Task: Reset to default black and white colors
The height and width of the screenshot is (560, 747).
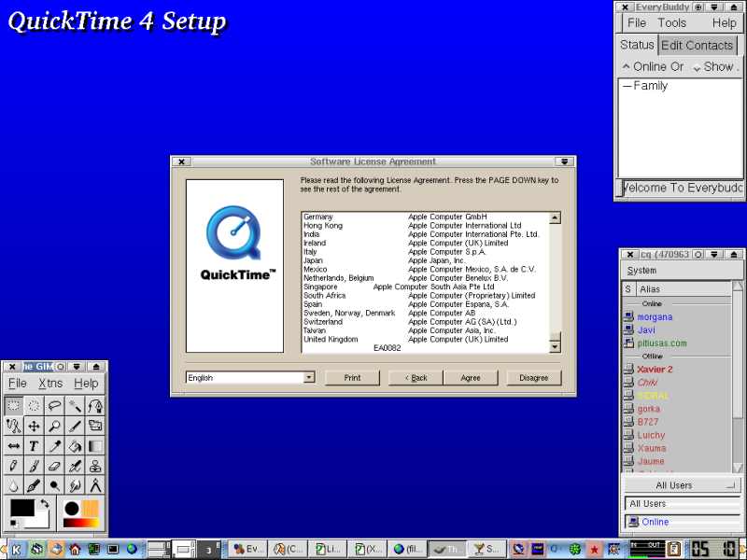Action: tap(14, 524)
